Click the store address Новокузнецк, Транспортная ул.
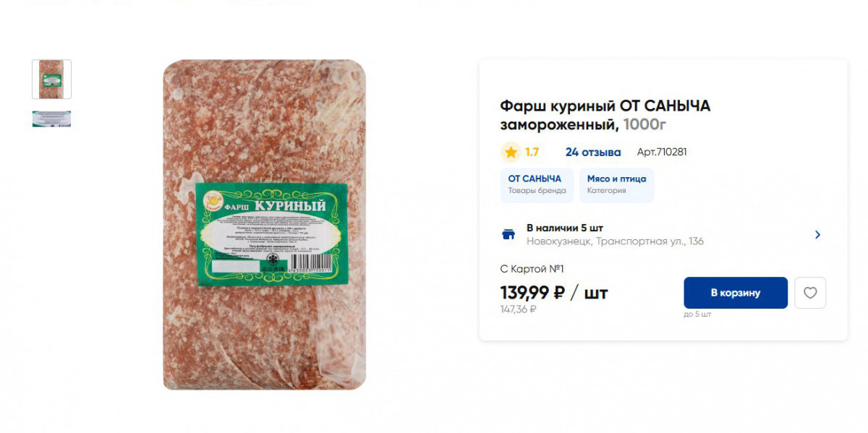Screen dimensions: 868x433 (x=615, y=241)
